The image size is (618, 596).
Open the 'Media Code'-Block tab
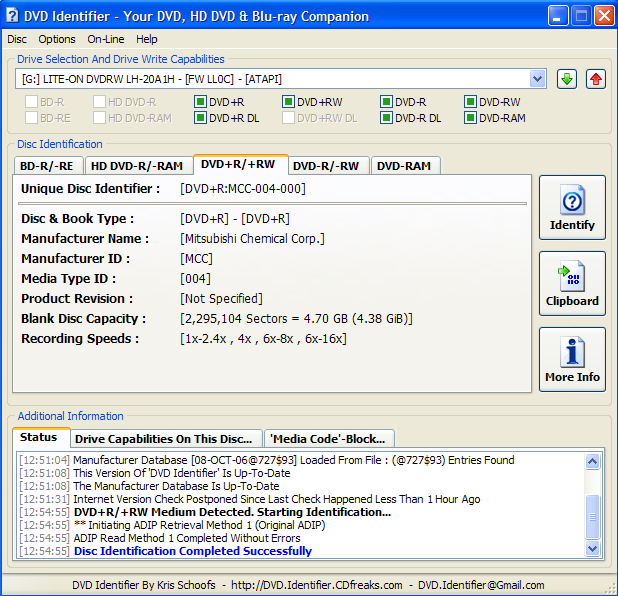pyautogui.click(x=328, y=439)
